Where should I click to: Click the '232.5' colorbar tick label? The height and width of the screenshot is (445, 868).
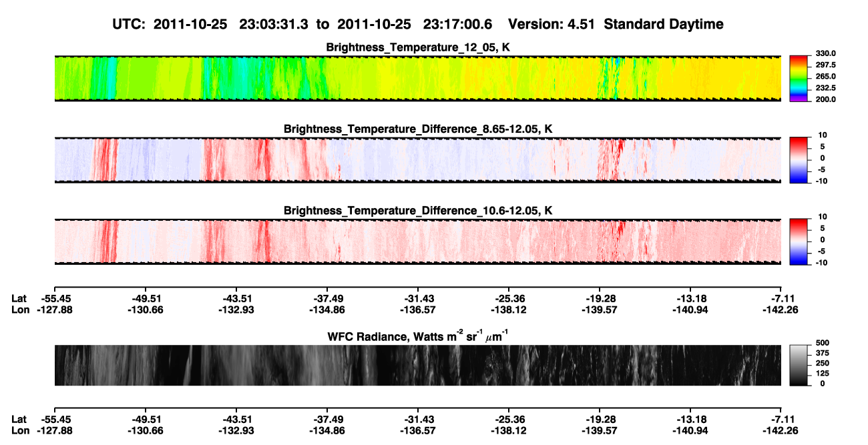[824, 88]
